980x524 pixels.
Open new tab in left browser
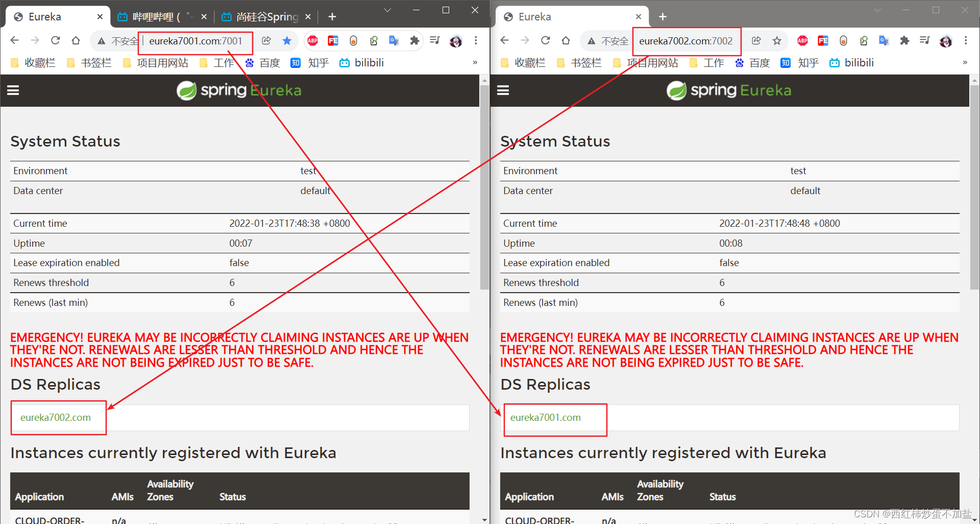click(332, 17)
